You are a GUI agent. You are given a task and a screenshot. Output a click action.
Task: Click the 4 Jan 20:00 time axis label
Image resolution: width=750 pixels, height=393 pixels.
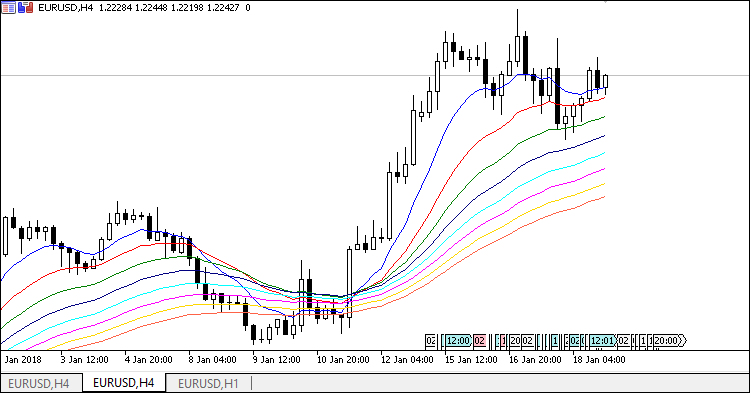[x=148, y=360]
